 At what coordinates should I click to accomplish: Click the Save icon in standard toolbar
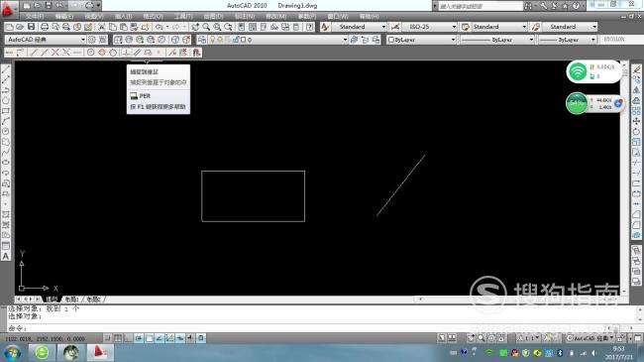tap(32, 27)
